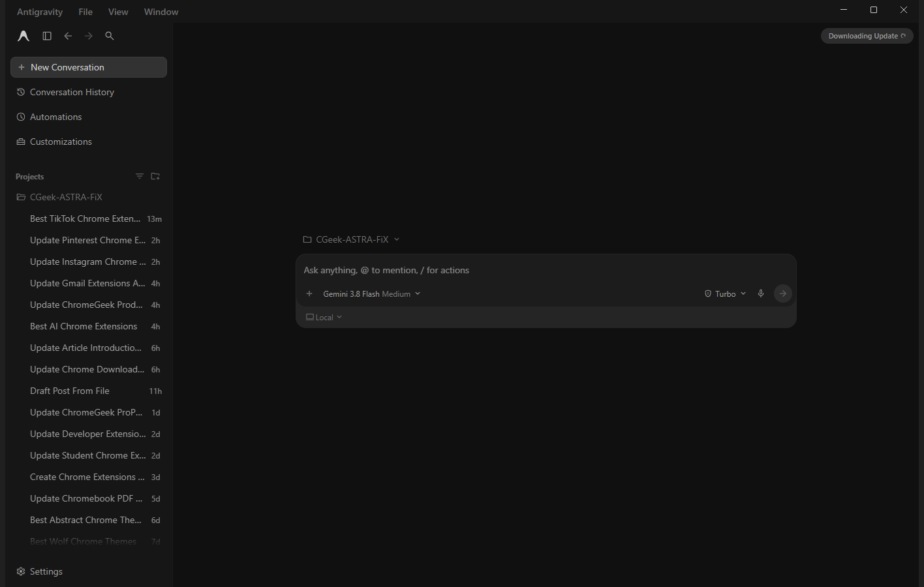This screenshot has width=924, height=587.
Task: Click the Projects section header
Action: tap(30, 177)
